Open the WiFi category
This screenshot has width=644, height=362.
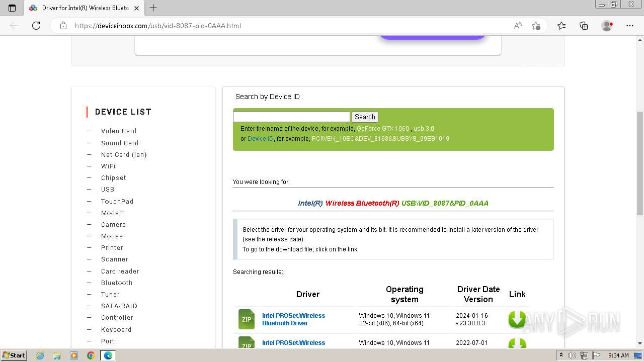108,166
